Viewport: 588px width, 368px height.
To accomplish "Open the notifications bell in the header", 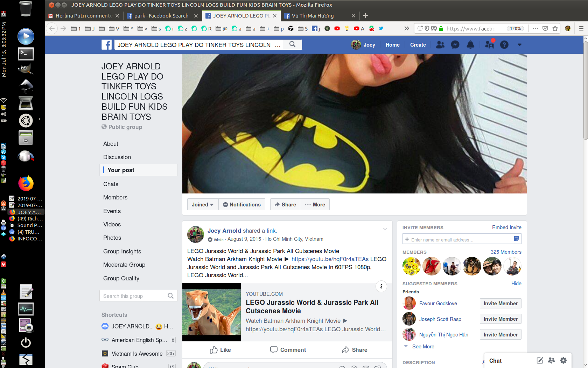I will tap(470, 45).
